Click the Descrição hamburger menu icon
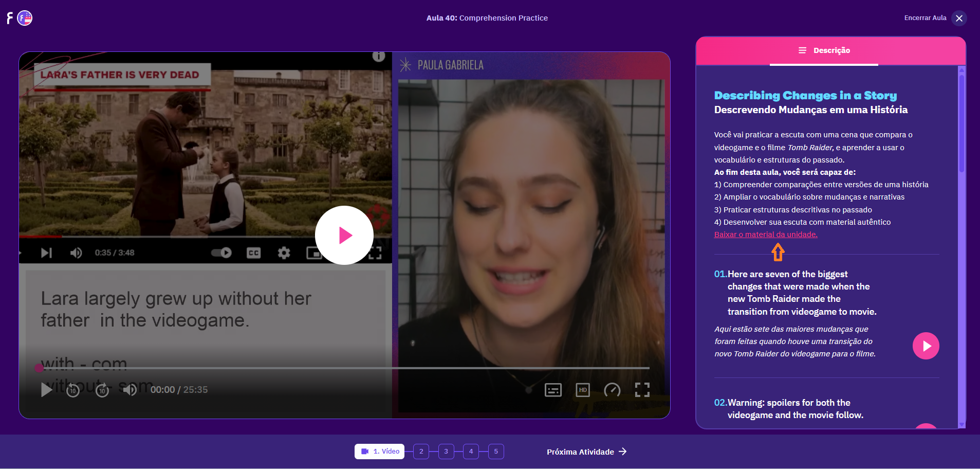The height and width of the screenshot is (469, 980). (802, 50)
